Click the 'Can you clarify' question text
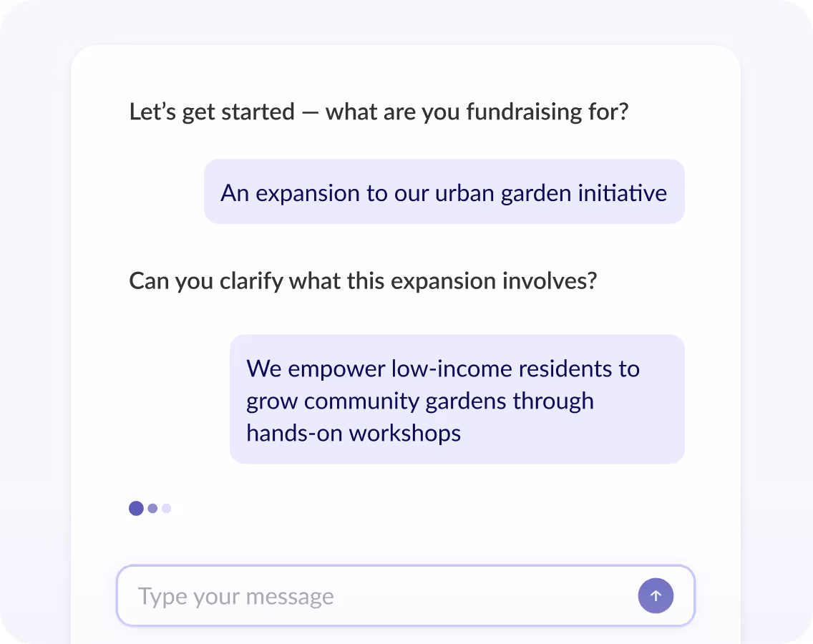813x644 pixels. (x=362, y=280)
